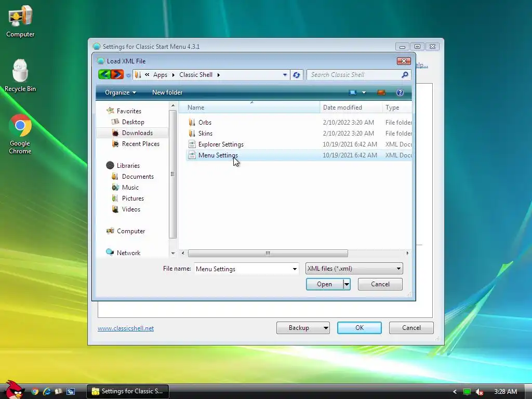Click horizontal scrollbar in file list
The width and height of the screenshot is (532, 399).
pos(268,253)
